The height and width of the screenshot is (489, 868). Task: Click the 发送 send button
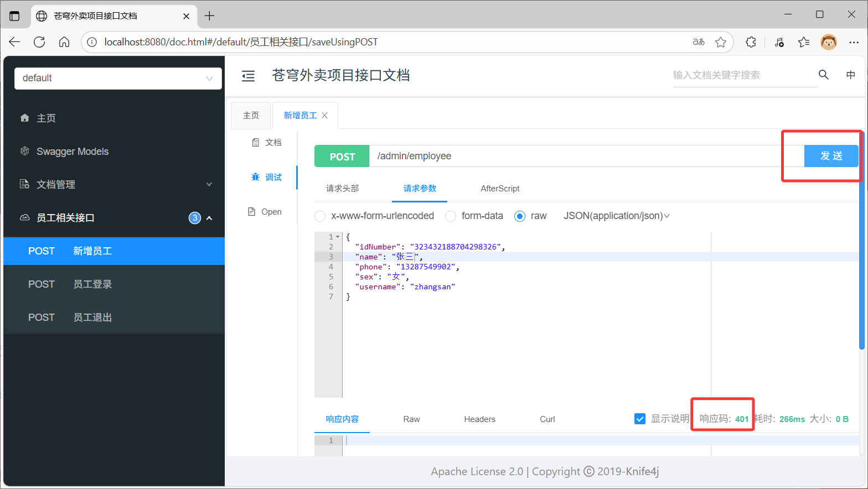pos(831,156)
